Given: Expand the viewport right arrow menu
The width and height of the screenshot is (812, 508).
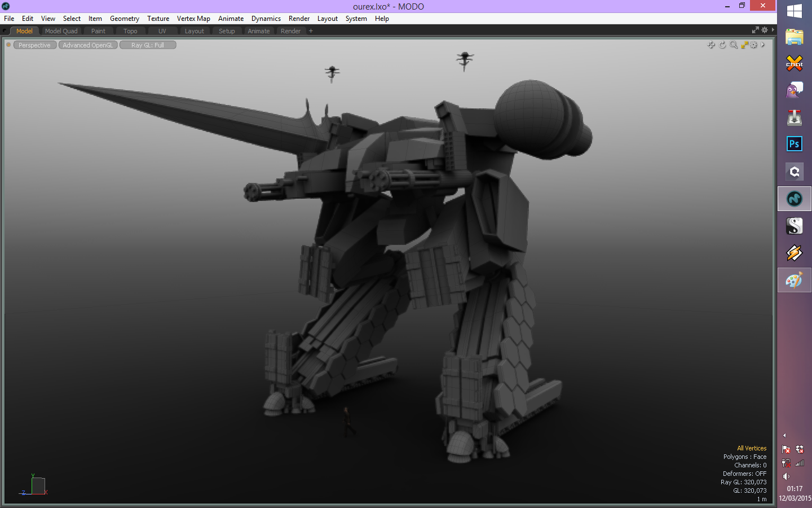Looking at the screenshot, I should coord(763,45).
